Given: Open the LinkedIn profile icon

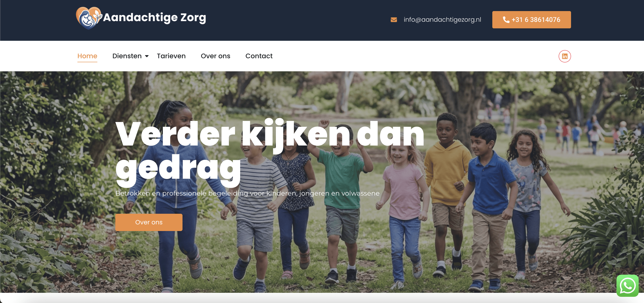Looking at the screenshot, I should click(565, 56).
